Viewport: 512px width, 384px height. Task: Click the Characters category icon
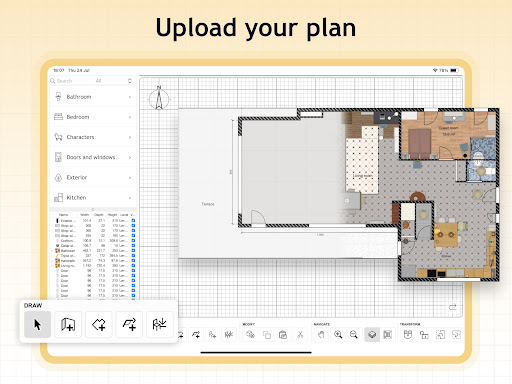pos(58,137)
